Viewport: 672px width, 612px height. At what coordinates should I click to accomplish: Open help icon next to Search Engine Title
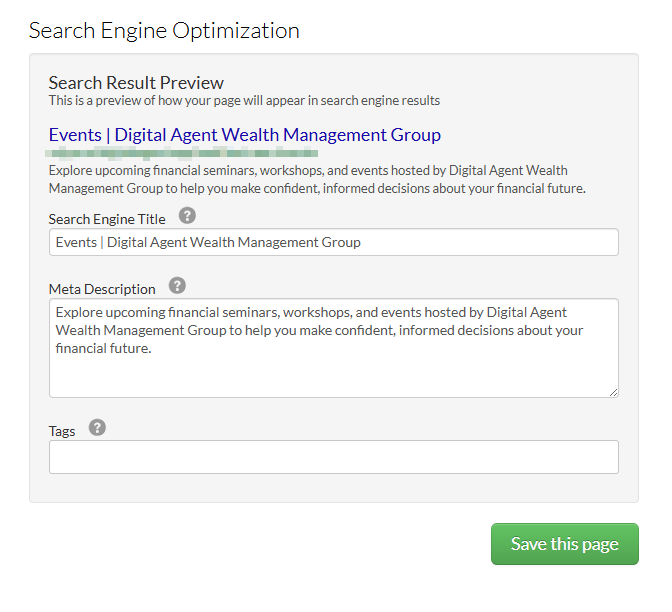tap(187, 216)
